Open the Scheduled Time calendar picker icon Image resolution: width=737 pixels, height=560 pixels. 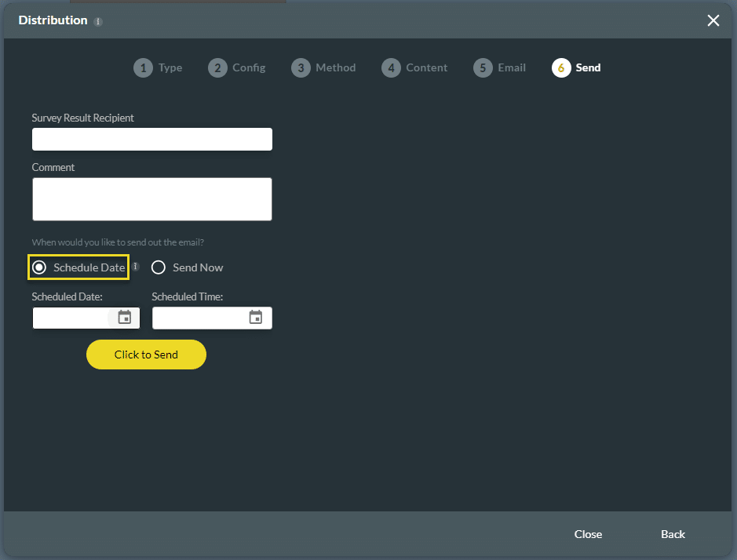pos(255,318)
